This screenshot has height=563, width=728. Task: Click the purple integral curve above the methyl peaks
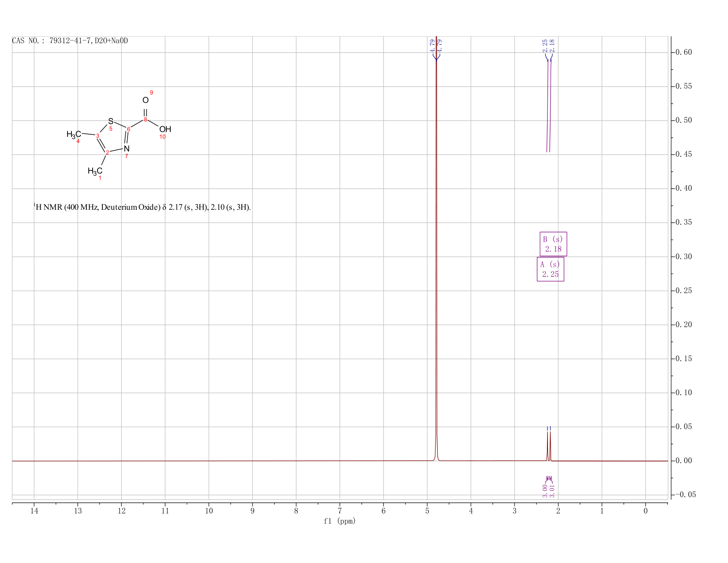coord(549,106)
